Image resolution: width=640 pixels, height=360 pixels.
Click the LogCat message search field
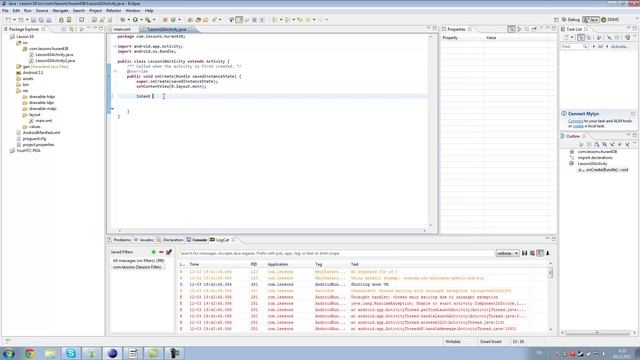(x=337, y=253)
